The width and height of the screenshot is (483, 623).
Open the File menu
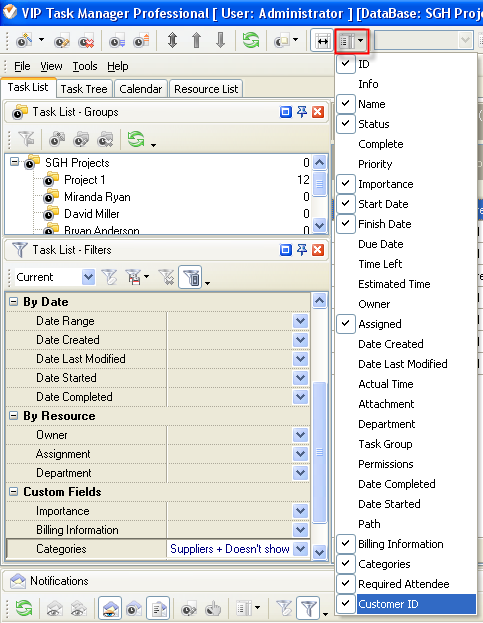[x=22, y=66]
